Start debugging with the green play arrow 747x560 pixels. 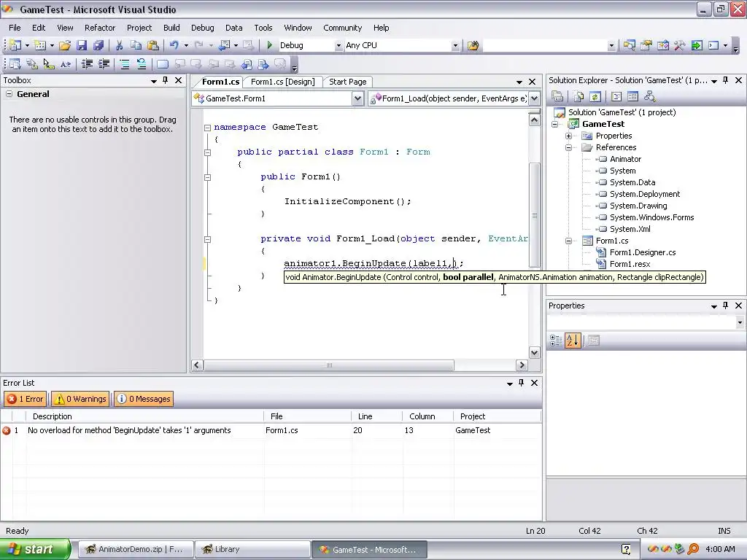click(x=270, y=45)
